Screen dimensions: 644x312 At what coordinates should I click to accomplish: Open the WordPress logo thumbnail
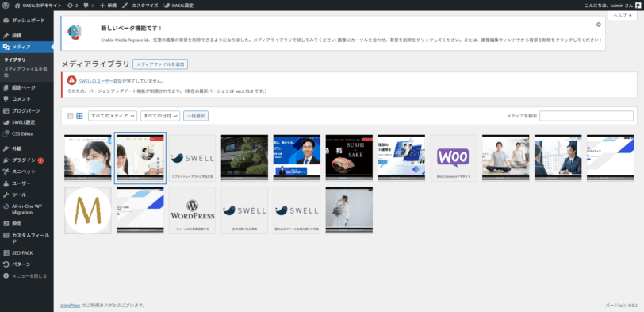tap(192, 210)
